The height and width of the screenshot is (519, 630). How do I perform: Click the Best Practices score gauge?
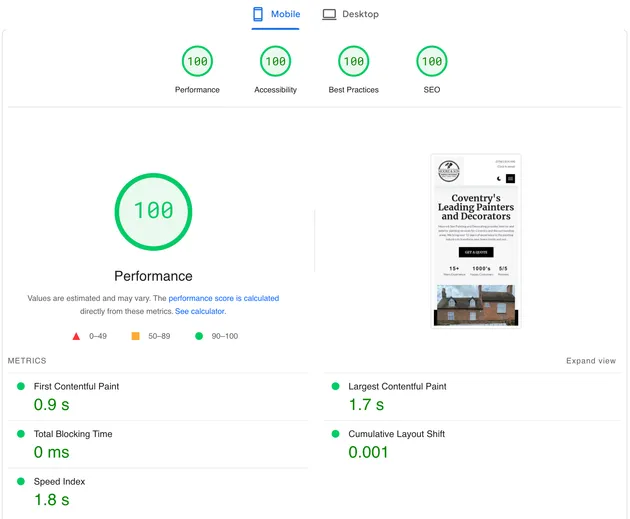(x=353, y=62)
